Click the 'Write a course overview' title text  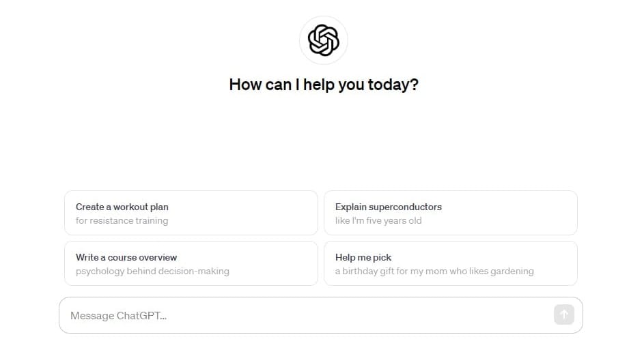tap(126, 257)
